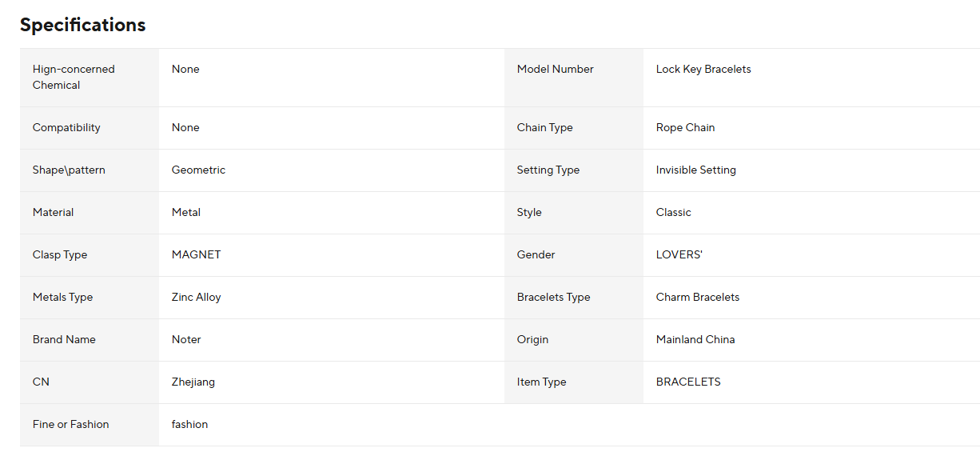Click the Lock Key Bracelets value
The height and width of the screenshot is (464, 980).
[x=703, y=70]
